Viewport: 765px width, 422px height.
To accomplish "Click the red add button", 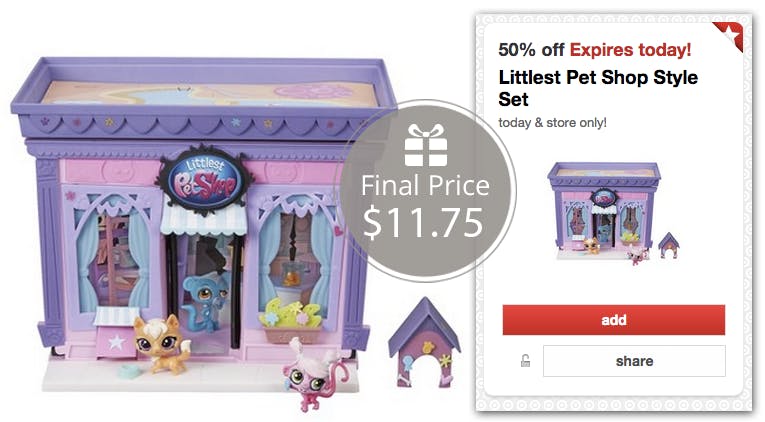I will coord(613,320).
